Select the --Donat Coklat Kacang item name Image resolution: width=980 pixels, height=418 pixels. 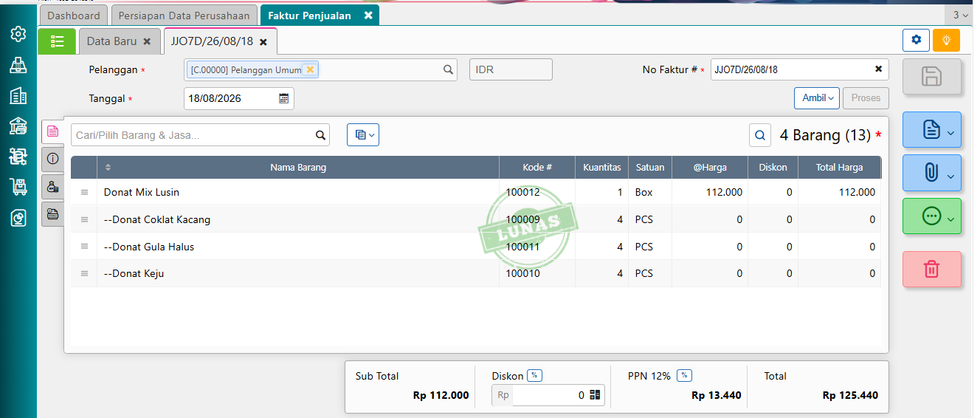tap(157, 219)
